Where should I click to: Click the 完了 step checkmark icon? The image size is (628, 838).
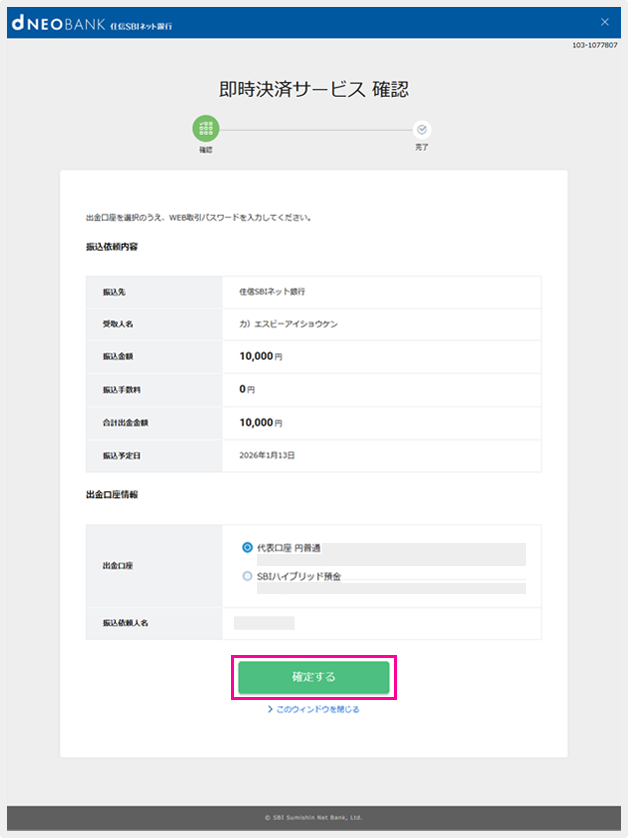point(421,129)
